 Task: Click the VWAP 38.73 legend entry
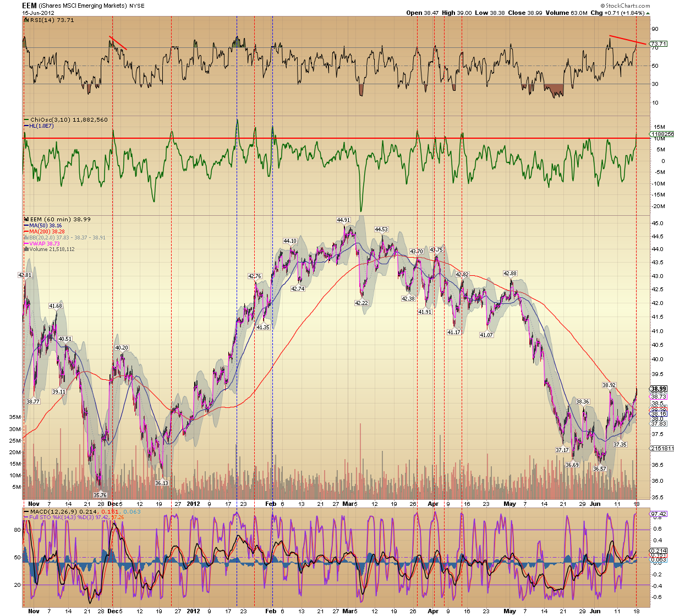coord(42,243)
